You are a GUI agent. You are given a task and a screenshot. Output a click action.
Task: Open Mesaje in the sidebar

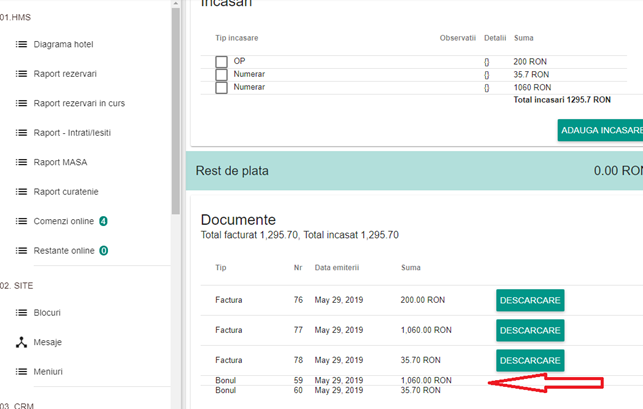pos(48,342)
